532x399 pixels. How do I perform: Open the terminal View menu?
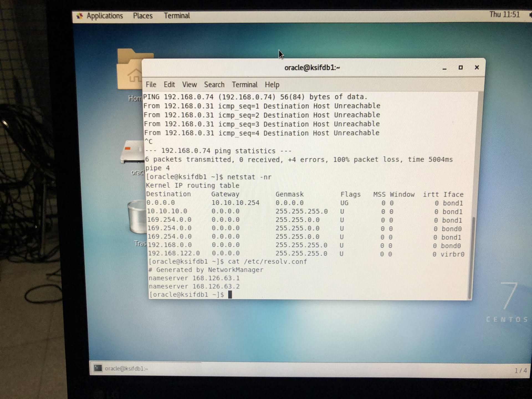point(189,85)
